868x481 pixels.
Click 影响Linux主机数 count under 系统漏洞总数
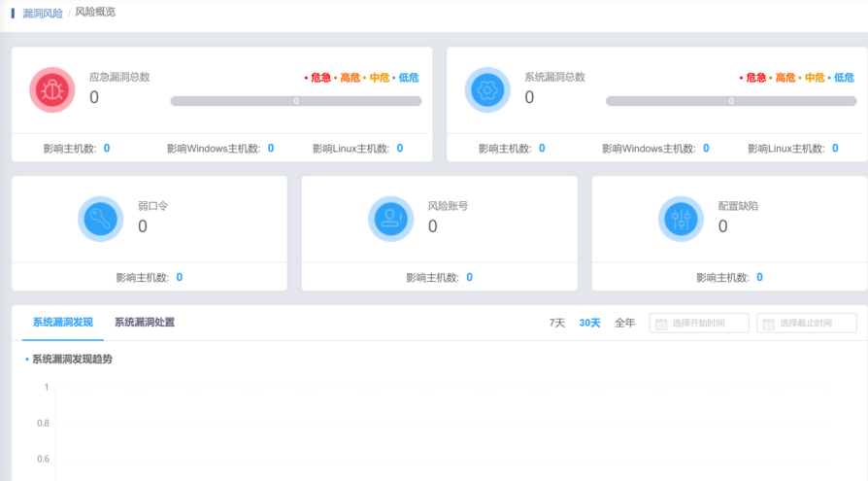[x=835, y=148]
